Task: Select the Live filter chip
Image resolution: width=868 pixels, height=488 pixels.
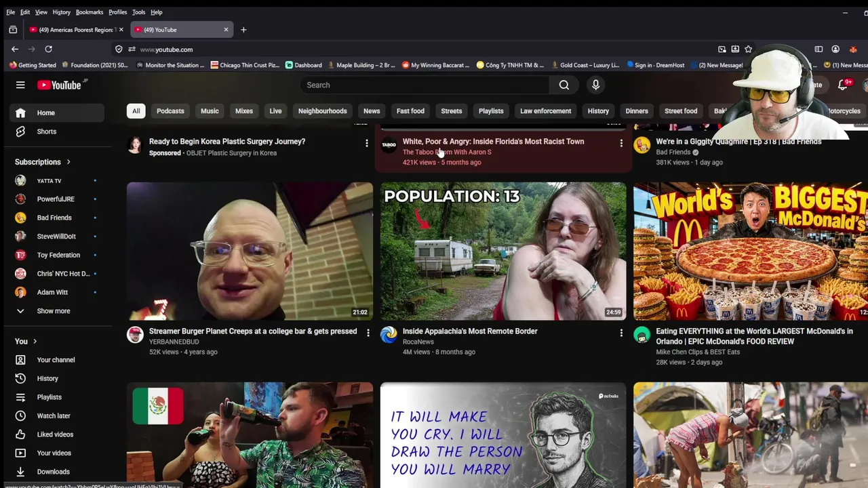Action: tap(275, 111)
